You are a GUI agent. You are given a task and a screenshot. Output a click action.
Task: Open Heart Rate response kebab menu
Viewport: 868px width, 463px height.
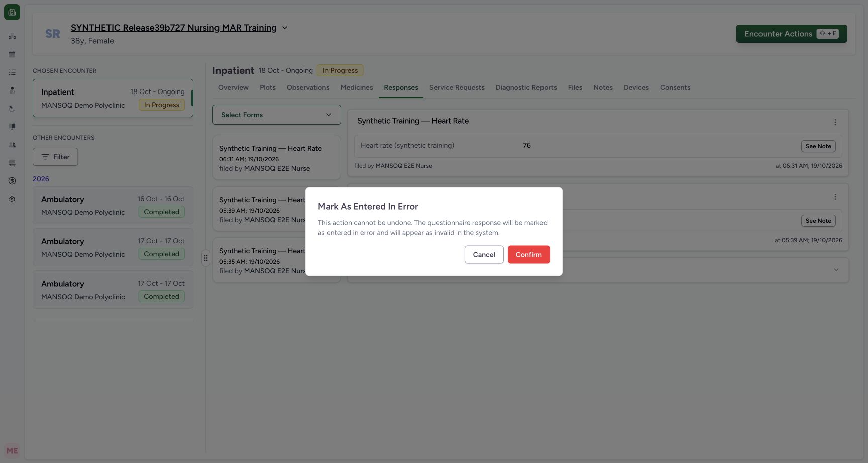point(835,122)
